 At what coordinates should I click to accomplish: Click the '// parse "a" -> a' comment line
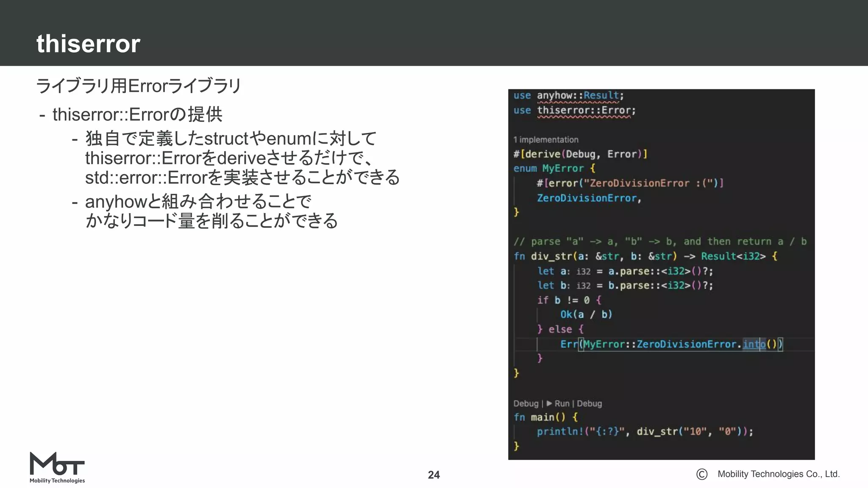pyautogui.click(x=660, y=242)
